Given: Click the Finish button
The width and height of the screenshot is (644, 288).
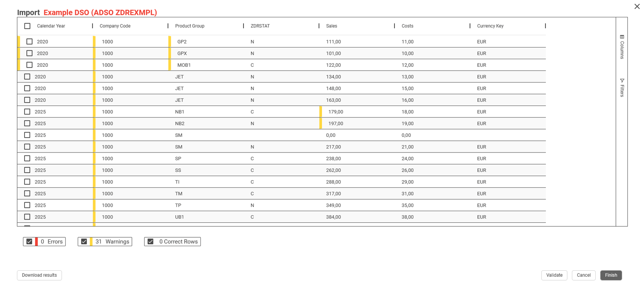Looking at the screenshot, I should 611,275.
